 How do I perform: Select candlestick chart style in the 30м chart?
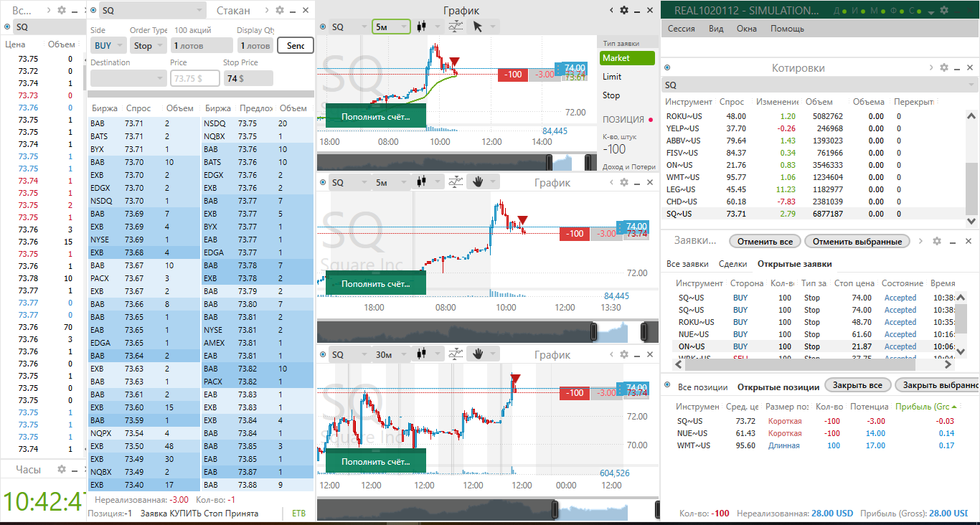click(421, 354)
